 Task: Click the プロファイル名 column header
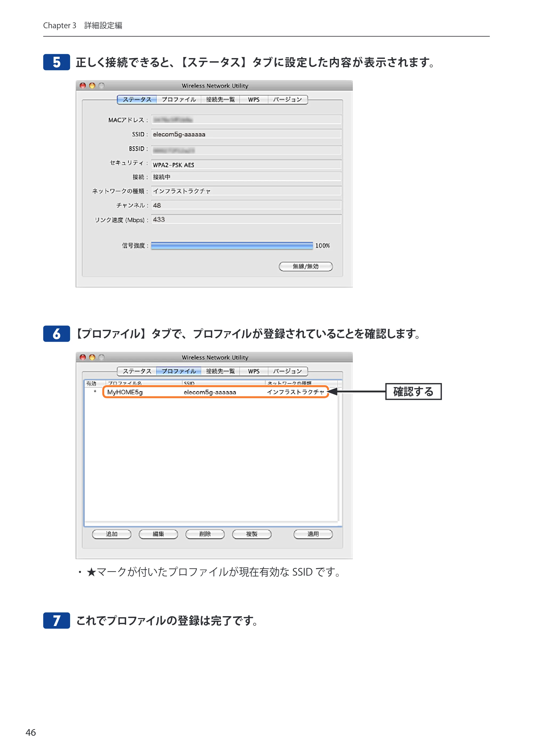coord(144,383)
